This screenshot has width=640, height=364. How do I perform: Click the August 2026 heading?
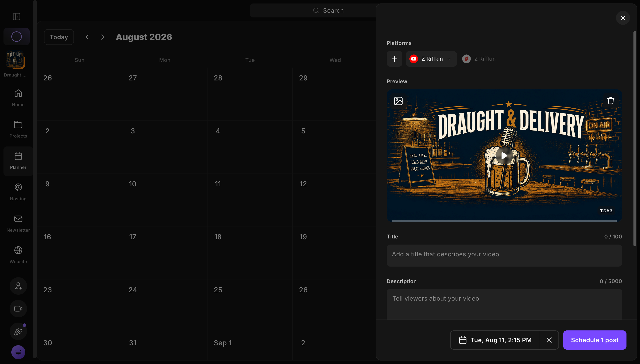(x=144, y=37)
